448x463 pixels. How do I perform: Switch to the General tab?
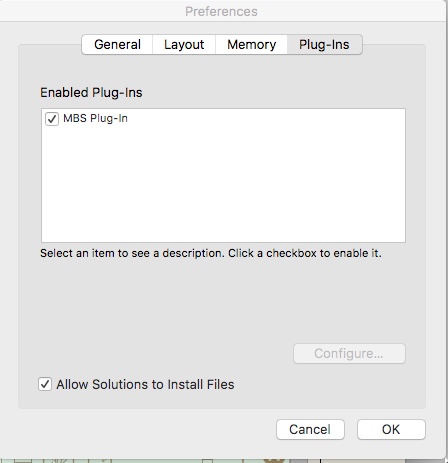(x=117, y=44)
